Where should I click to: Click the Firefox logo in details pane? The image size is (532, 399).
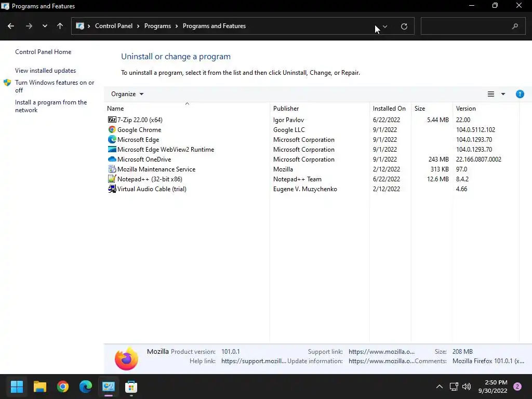pos(127,358)
